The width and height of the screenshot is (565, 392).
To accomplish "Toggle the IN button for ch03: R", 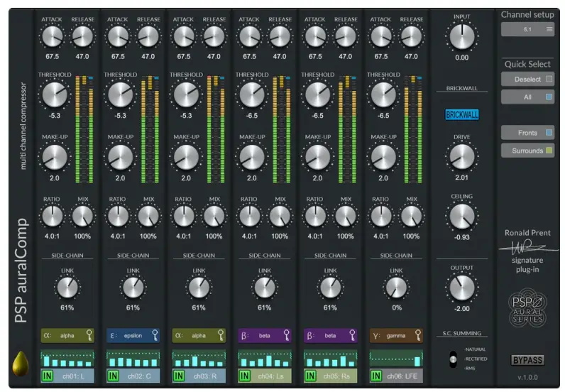I will [x=179, y=376].
